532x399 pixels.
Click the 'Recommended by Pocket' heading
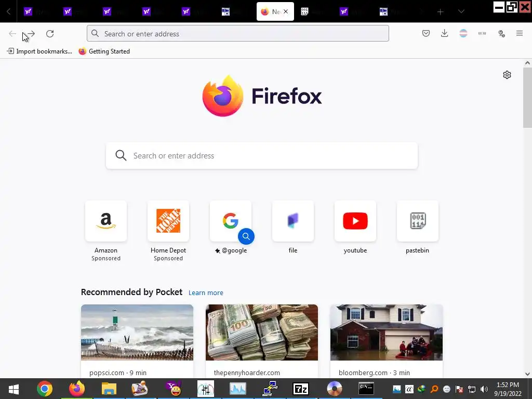131,292
